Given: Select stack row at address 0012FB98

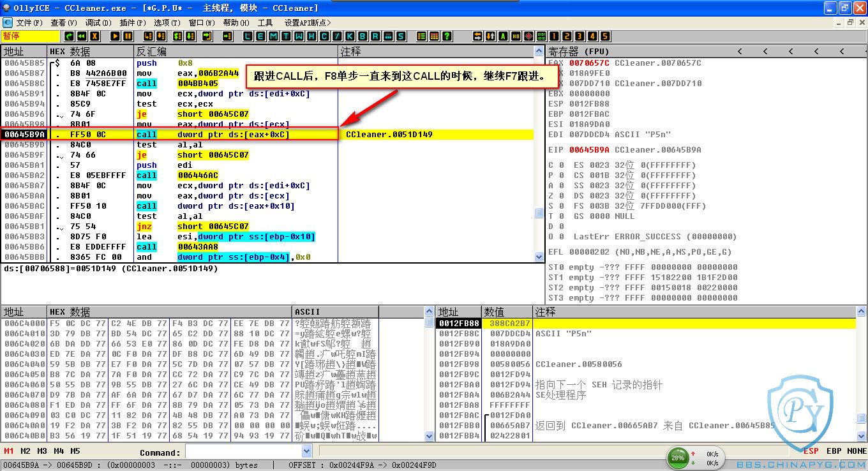Looking at the screenshot, I should pyautogui.click(x=647, y=364).
